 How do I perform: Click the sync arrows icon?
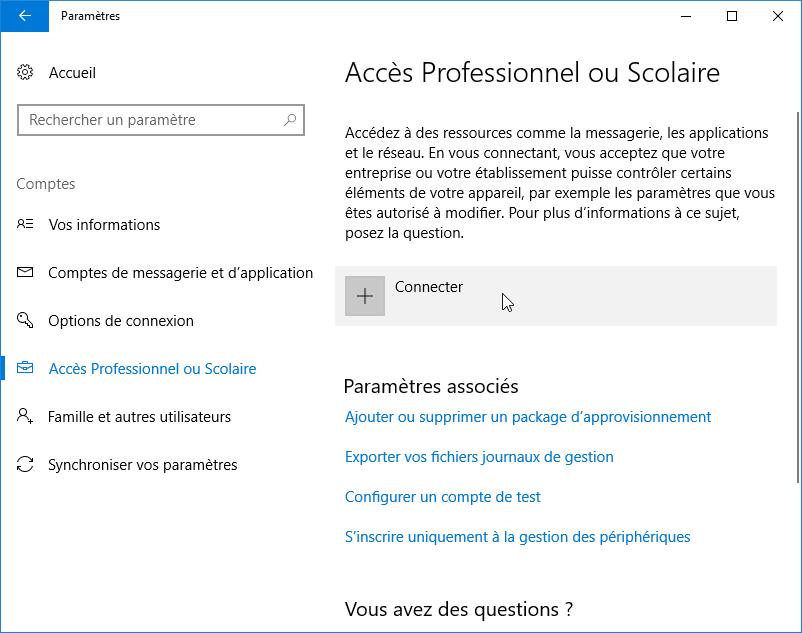pyautogui.click(x=25, y=464)
